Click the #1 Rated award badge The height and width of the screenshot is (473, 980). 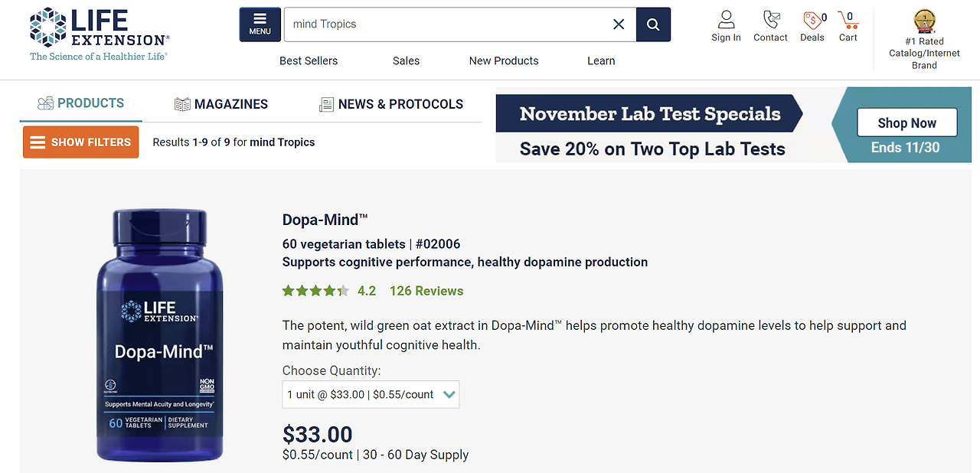pyautogui.click(x=924, y=21)
